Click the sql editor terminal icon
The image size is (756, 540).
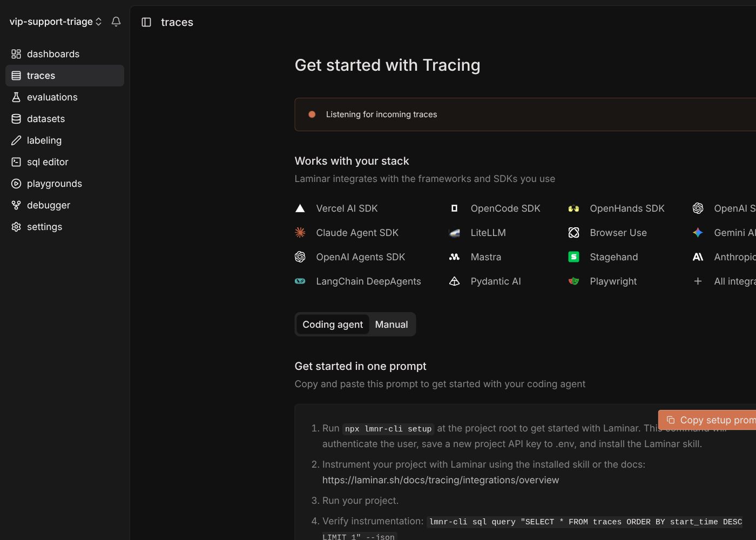coord(16,162)
